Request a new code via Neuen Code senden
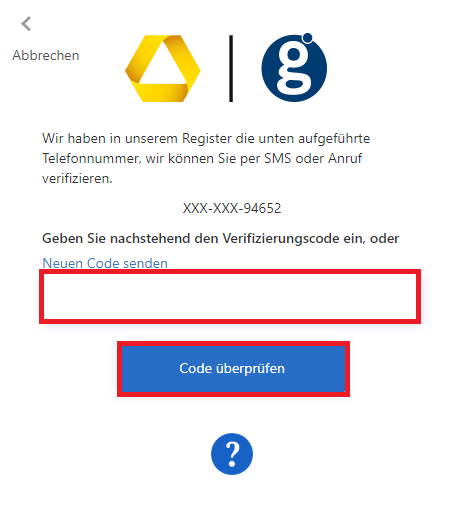Image resolution: width=463 pixels, height=513 pixels. coord(105,263)
